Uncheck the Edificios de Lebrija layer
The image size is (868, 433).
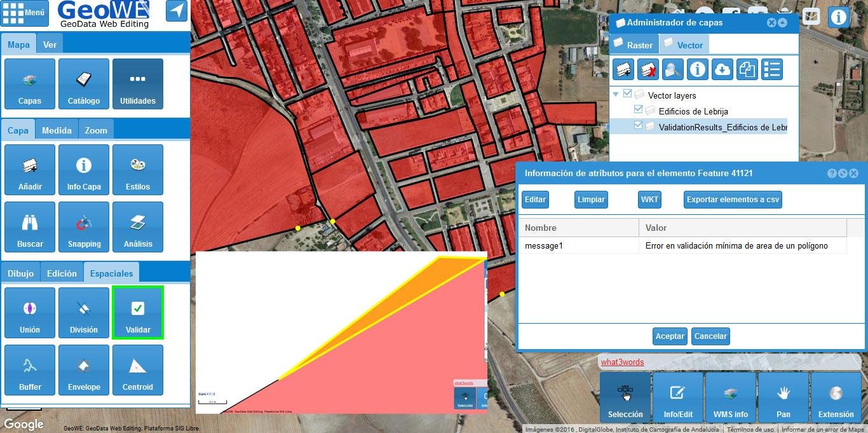[637, 110]
